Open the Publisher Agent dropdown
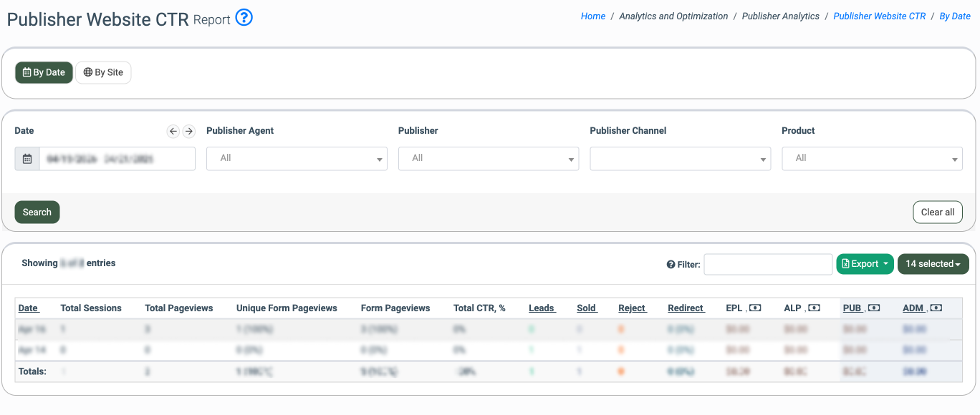 pyautogui.click(x=297, y=159)
